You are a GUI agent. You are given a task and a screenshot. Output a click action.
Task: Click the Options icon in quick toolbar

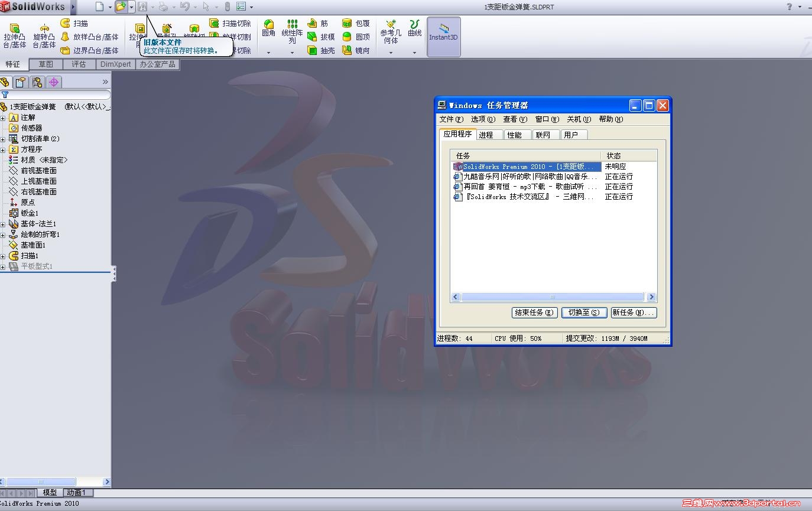(241, 6)
